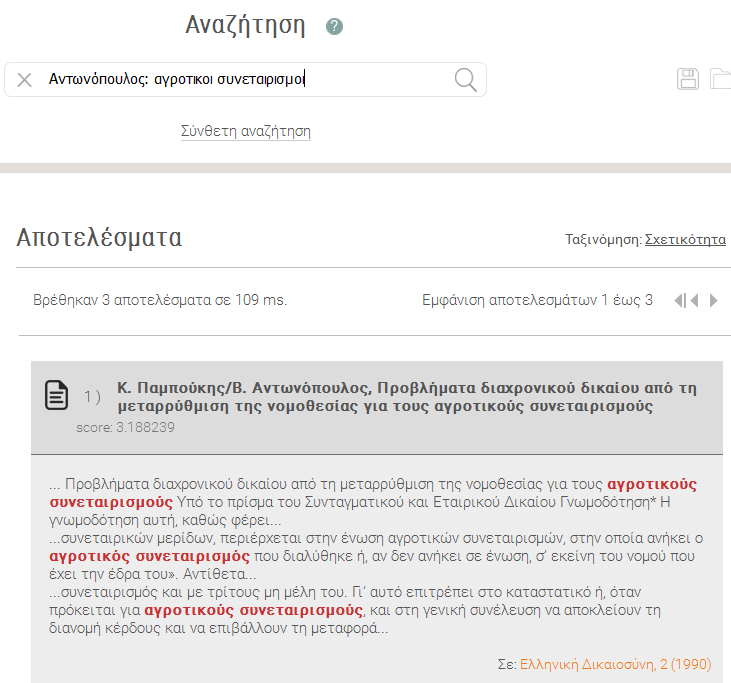731x683 pixels.
Task: Click the Βρέθηκαν 3 αποτελέσματα status text
Action: pyautogui.click(x=160, y=300)
